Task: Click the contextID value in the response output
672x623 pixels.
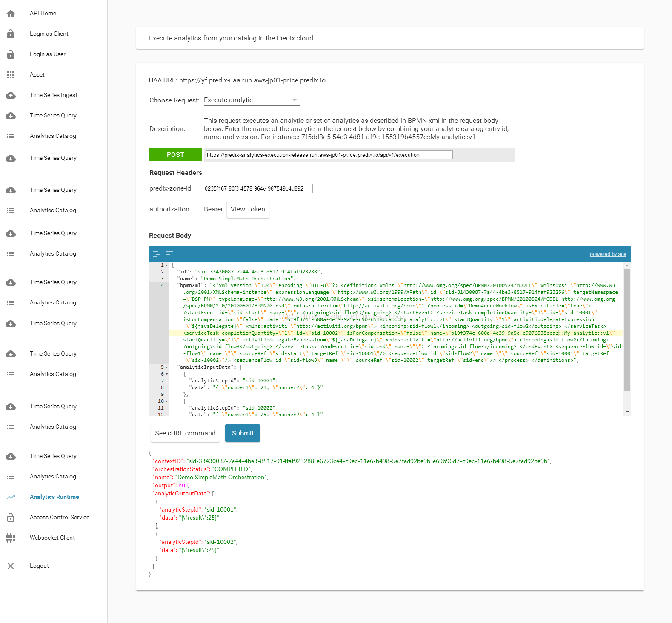Action: click(x=368, y=461)
